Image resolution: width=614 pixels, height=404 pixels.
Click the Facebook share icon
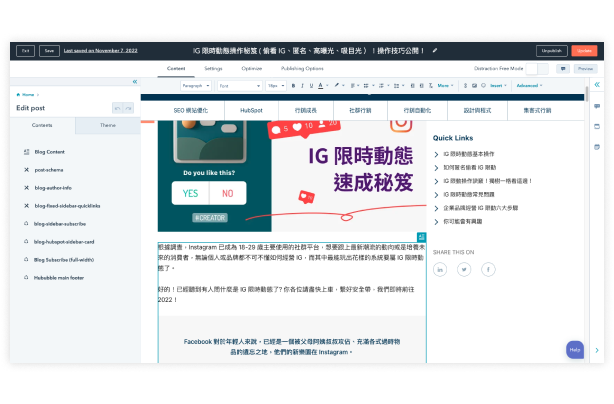(488, 270)
